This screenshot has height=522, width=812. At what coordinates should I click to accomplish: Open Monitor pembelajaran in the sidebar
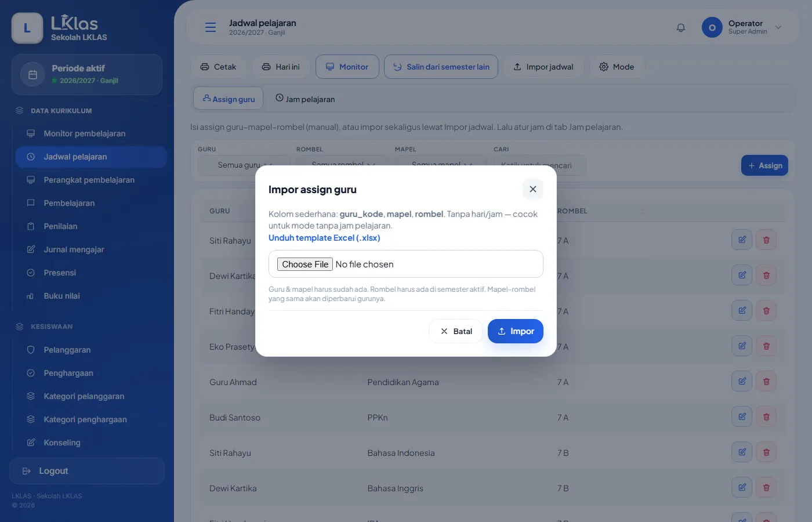91,133
